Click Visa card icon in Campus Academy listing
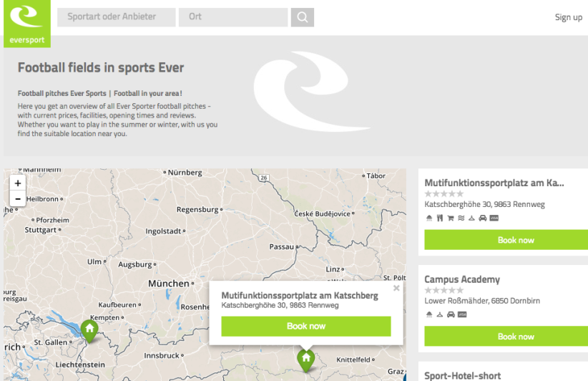Screen dimensions: 588x381 462,314
